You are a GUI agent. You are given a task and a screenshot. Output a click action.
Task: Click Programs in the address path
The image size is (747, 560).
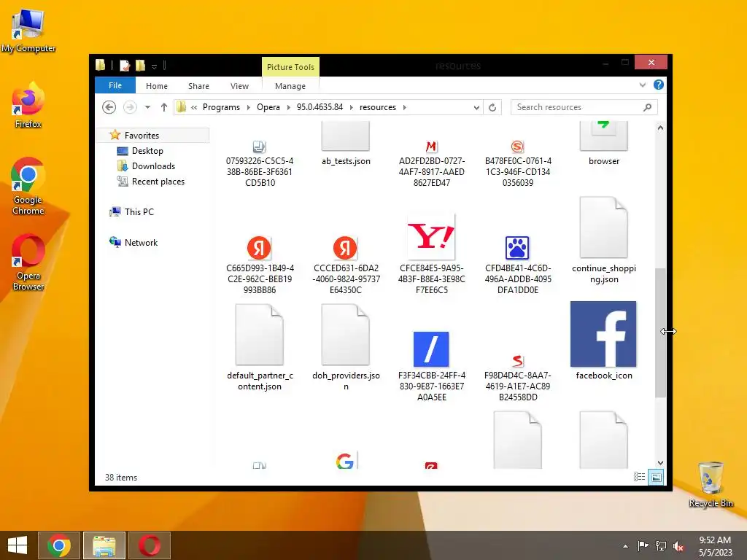click(x=222, y=107)
